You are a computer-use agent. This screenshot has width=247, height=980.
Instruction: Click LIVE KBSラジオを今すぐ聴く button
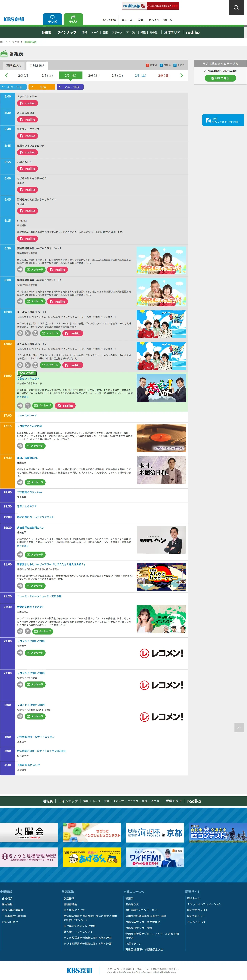(x=223, y=120)
